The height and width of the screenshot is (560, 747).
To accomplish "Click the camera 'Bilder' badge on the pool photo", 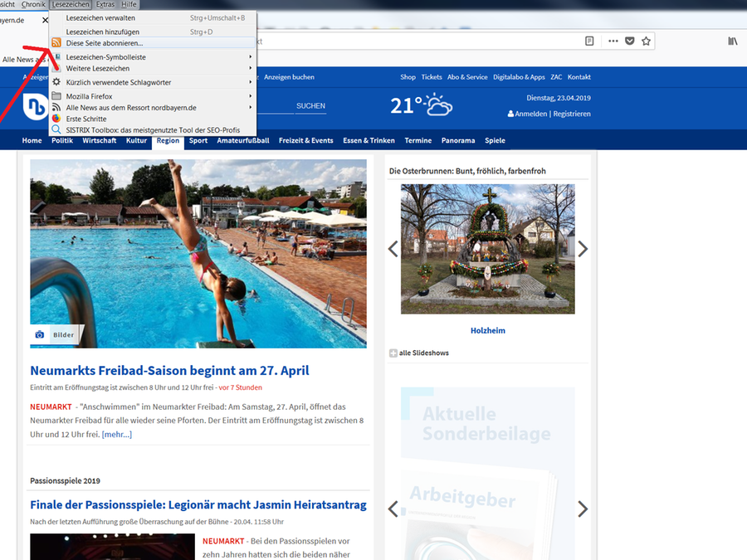I will pyautogui.click(x=56, y=335).
